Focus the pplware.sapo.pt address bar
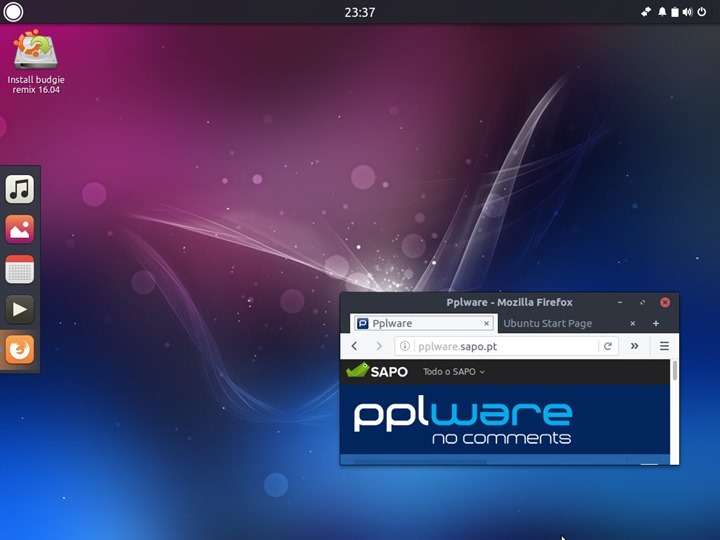 pos(505,346)
